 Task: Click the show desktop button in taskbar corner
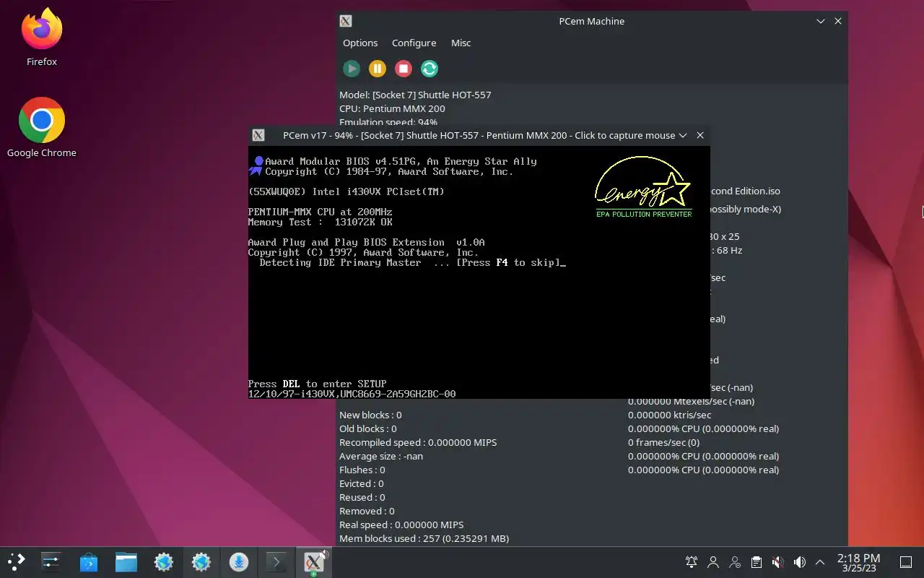click(906, 562)
